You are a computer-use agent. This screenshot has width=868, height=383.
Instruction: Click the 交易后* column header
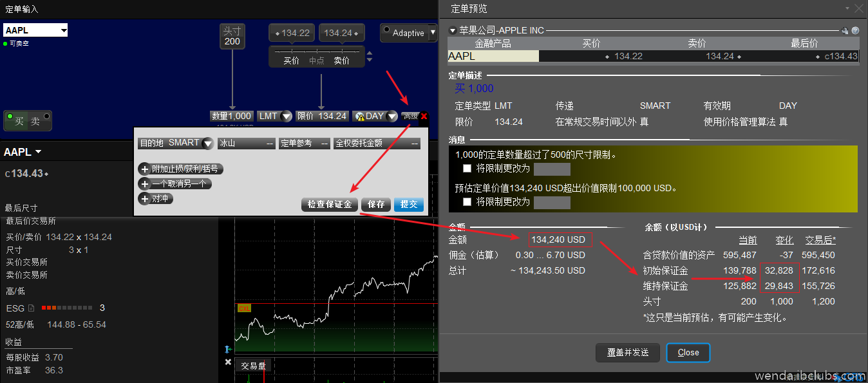[820, 240]
